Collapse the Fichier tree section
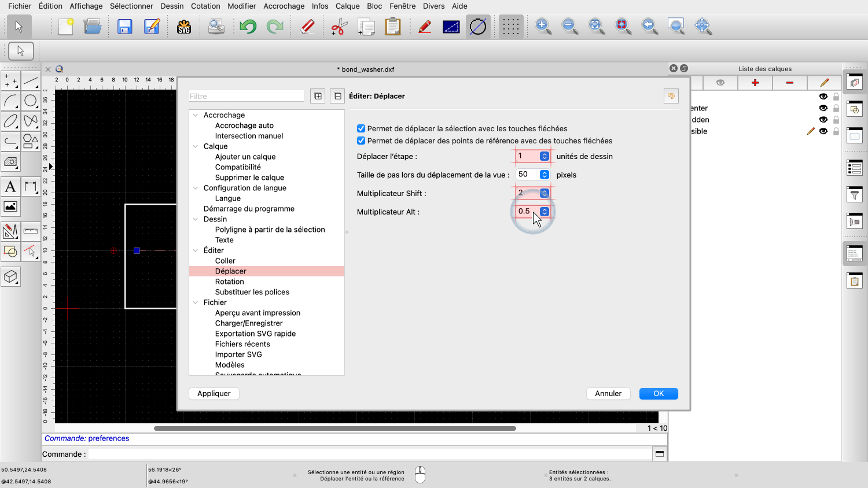Image resolution: width=868 pixels, height=488 pixels. 196,302
